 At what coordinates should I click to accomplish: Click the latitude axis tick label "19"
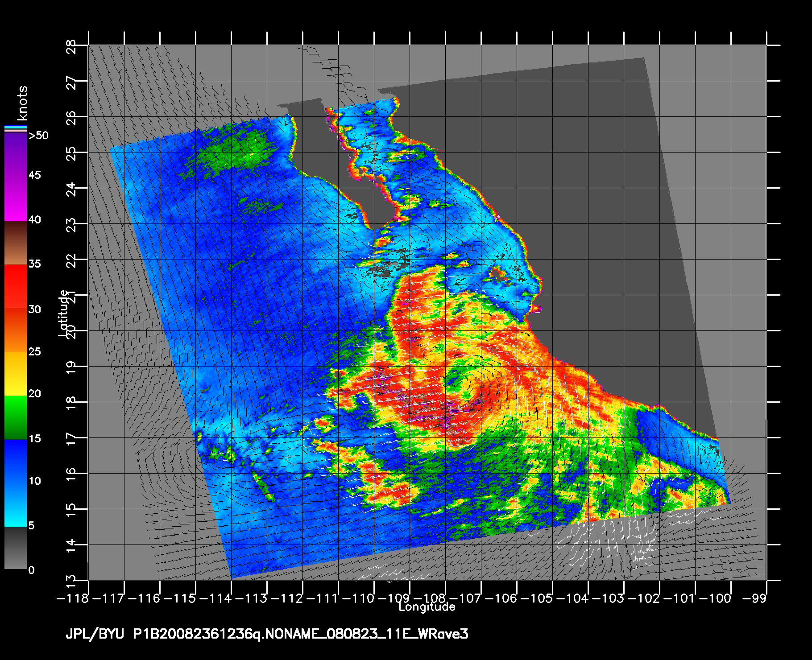coord(71,367)
